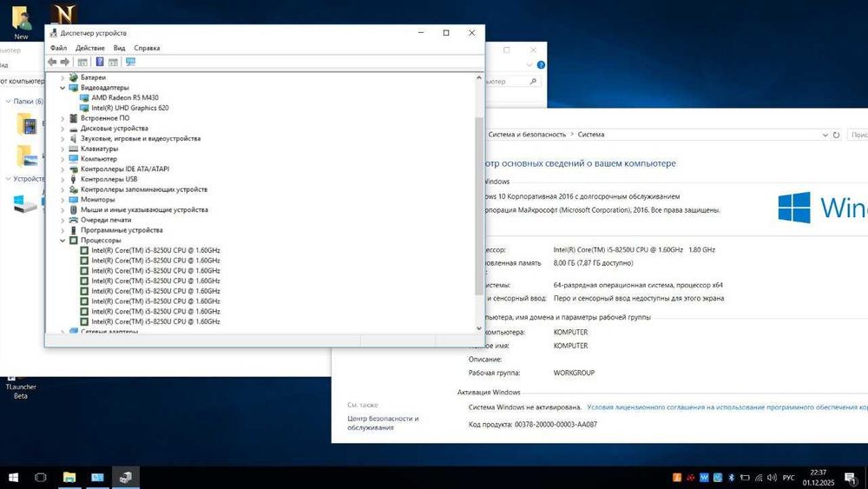Open File Explorer from the taskbar
This screenshot has height=489, width=868.
coord(69,478)
